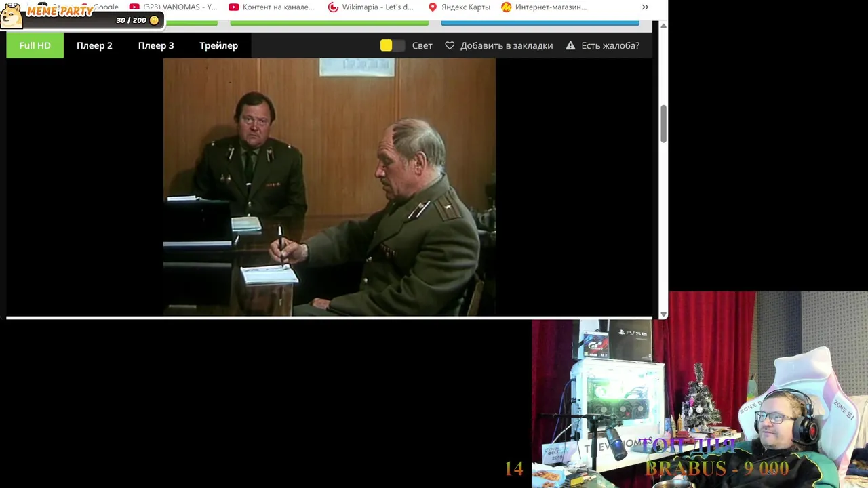The height and width of the screenshot is (488, 868).
Task: Select the Плеер 3 tab
Action: (156, 45)
